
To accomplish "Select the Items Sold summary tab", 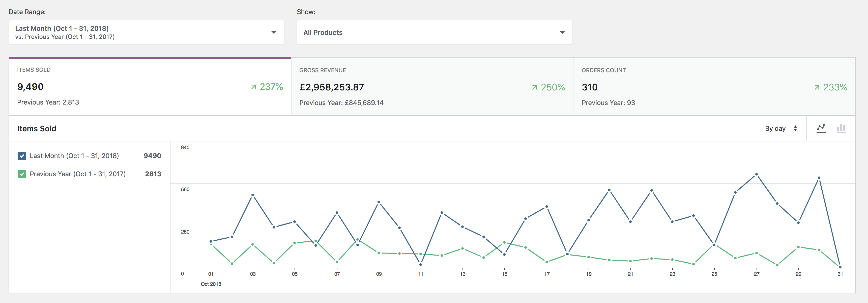I will (x=150, y=87).
